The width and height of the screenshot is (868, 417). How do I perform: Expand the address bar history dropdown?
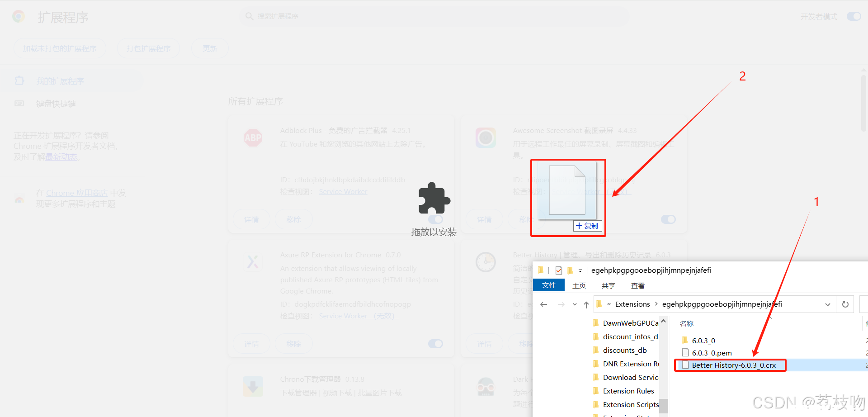pyautogui.click(x=827, y=304)
